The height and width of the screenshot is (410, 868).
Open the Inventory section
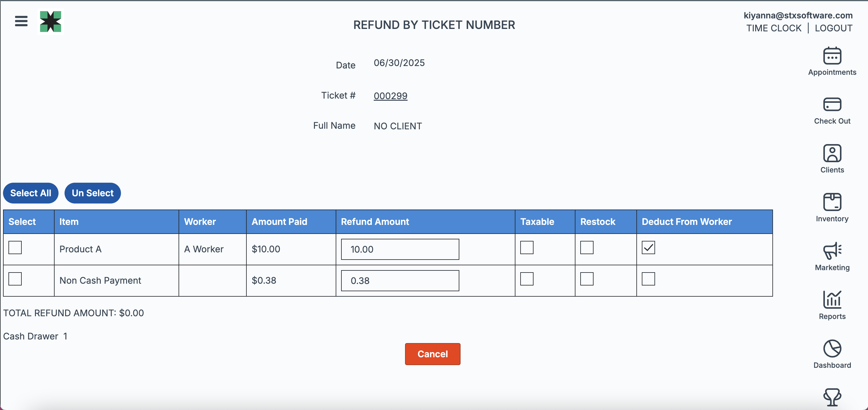tap(832, 208)
